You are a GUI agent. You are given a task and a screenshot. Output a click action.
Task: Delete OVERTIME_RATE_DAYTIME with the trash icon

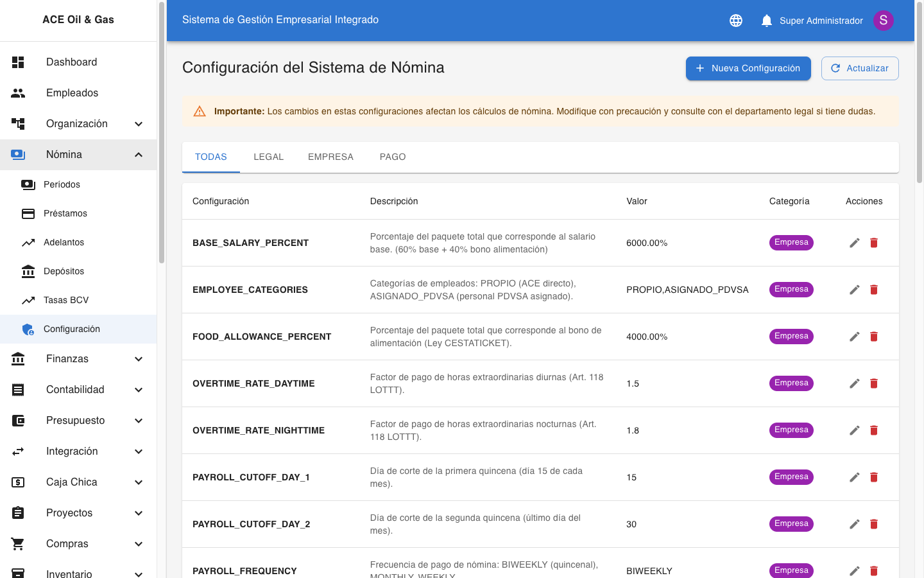pos(874,383)
